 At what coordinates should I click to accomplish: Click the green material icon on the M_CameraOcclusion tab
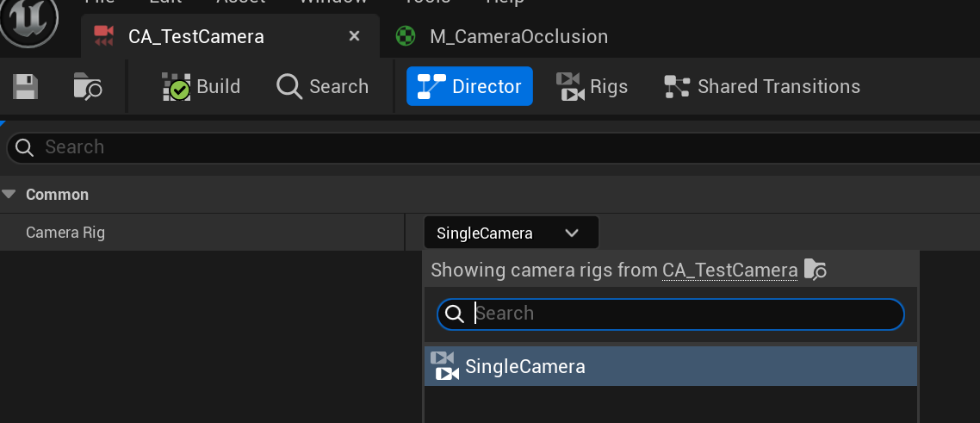click(405, 36)
